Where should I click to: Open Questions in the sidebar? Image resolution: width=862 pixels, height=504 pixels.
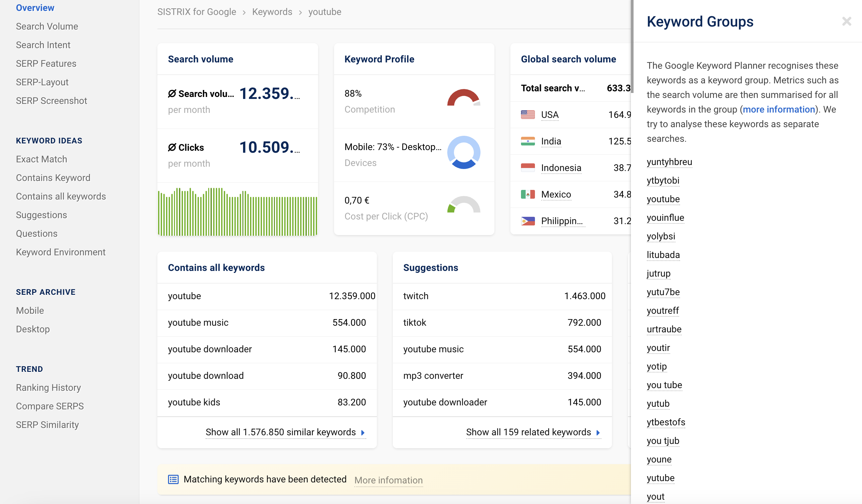tap(37, 233)
